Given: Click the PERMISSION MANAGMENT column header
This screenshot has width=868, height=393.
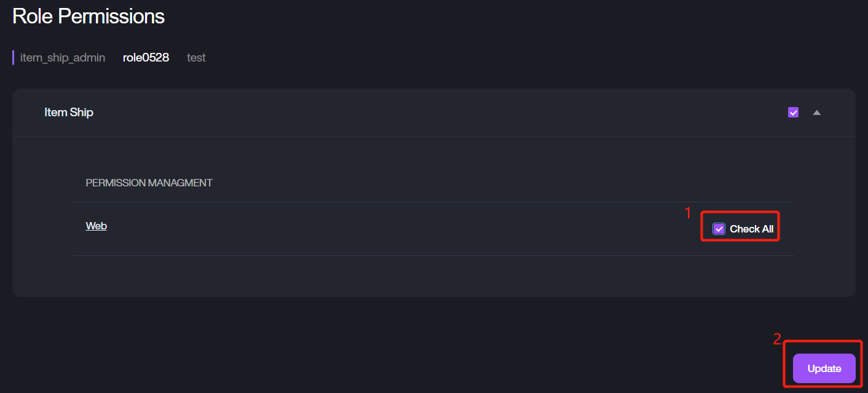Looking at the screenshot, I should [x=149, y=183].
